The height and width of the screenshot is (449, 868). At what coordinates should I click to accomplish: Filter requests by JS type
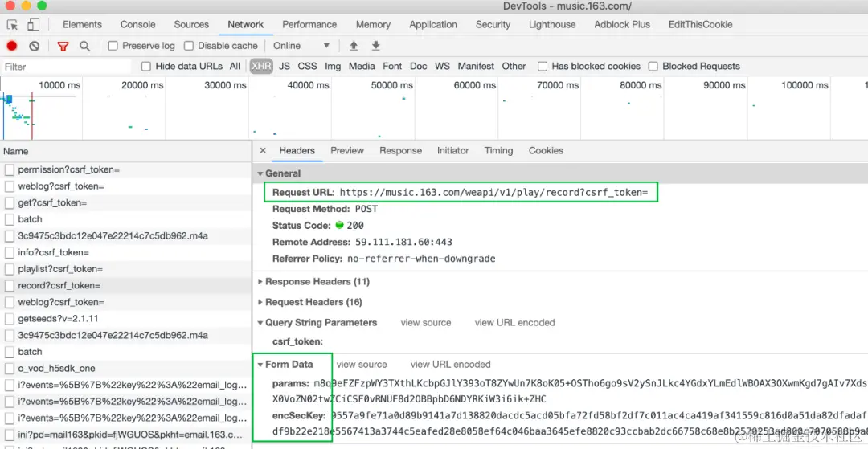click(285, 67)
